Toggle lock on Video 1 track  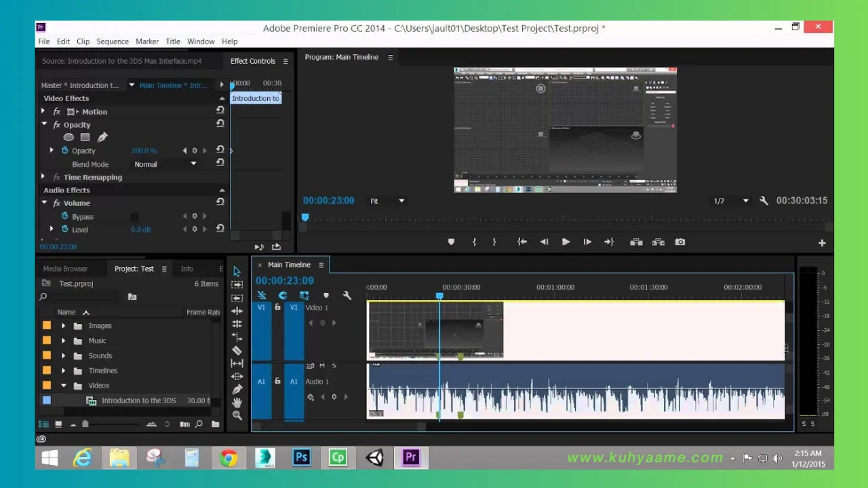[277, 307]
